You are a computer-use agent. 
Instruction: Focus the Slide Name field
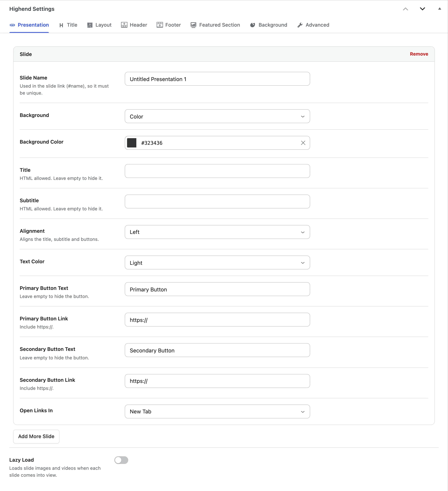tap(217, 79)
